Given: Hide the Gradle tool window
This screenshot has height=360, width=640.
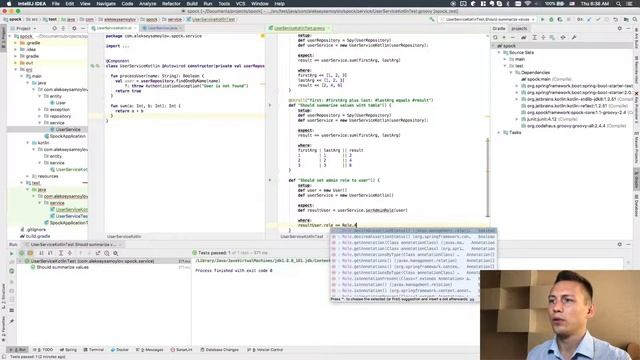Looking at the screenshot, I should [629, 29].
